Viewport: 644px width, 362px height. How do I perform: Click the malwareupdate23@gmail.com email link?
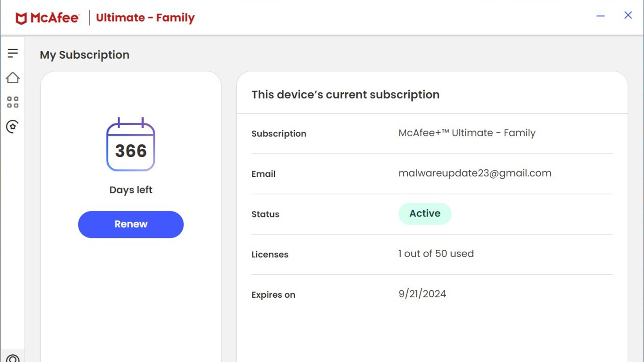(475, 173)
